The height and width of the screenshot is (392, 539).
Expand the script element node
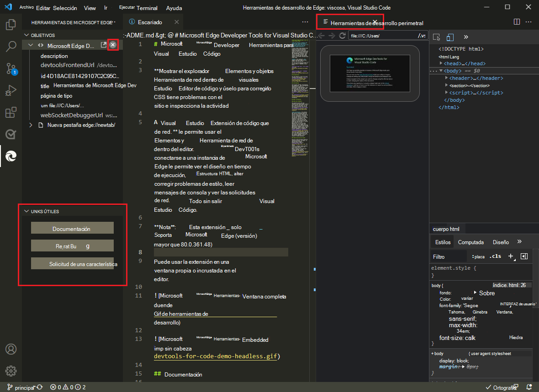(x=447, y=93)
